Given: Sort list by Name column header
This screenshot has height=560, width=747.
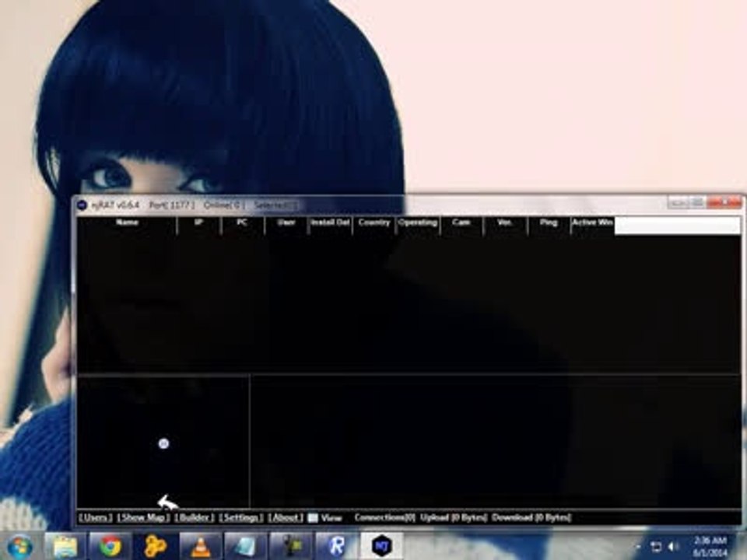Looking at the screenshot, I should (127, 223).
